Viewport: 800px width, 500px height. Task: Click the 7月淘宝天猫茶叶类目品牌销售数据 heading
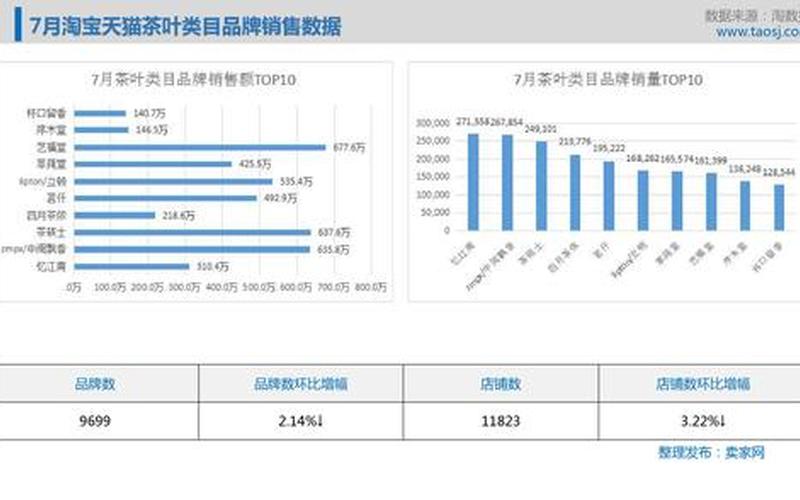click(x=185, y=27)
